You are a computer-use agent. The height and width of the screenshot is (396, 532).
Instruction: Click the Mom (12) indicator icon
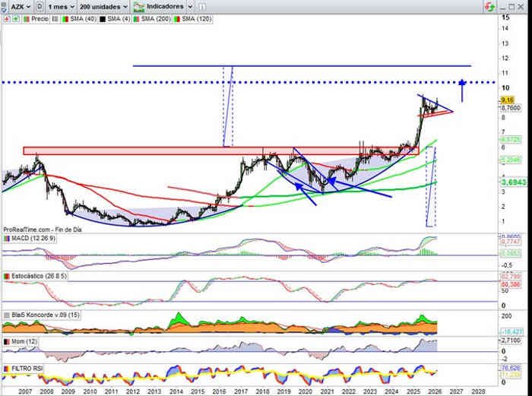[x=7, y=343]
